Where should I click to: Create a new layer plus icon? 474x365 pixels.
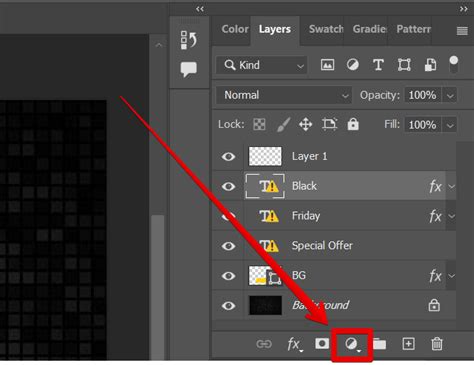click(x=408, y=344)
